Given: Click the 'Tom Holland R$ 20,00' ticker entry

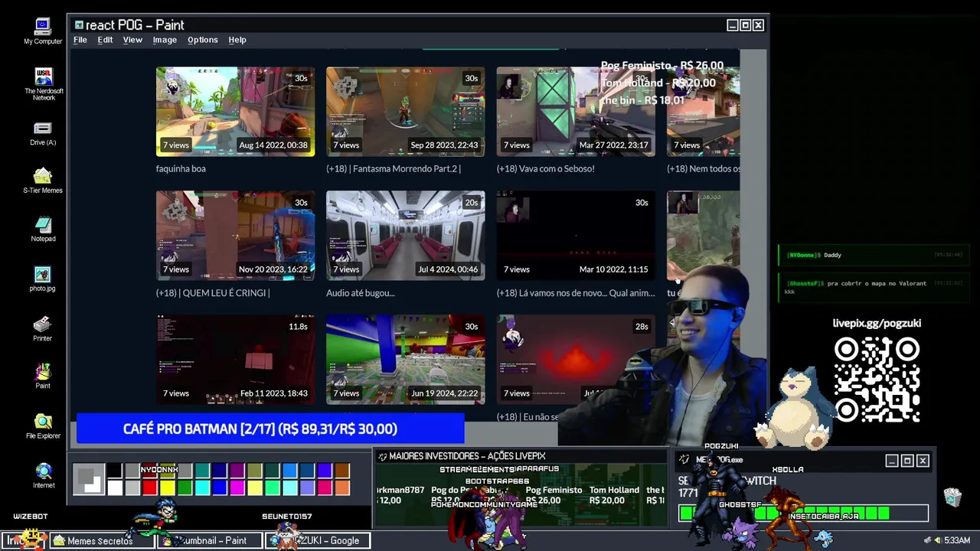Looking at the screenshot, I should [614, 495].
